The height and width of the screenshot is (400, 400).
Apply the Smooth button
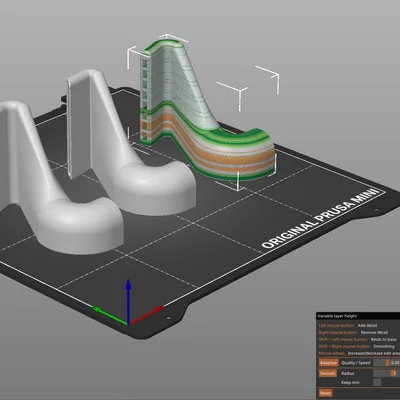click(328, 373)
